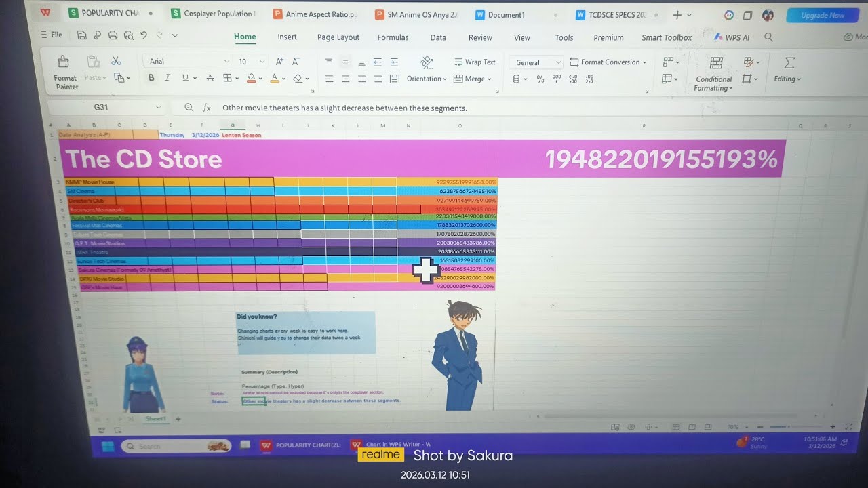Click the Print icon in quick access
The height and width of the screenshot is (488, 868).
point(113,35)
